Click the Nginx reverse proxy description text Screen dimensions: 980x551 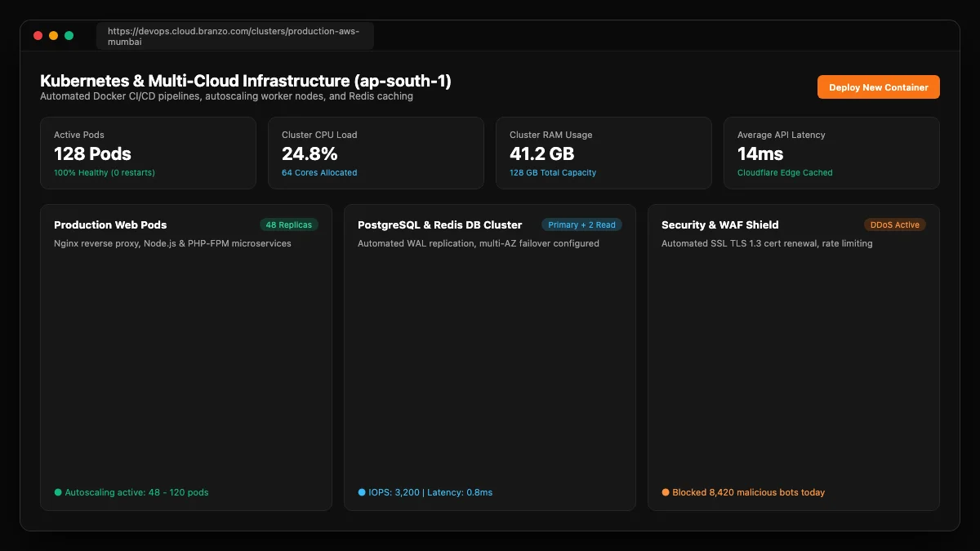(x=172, y=243)
